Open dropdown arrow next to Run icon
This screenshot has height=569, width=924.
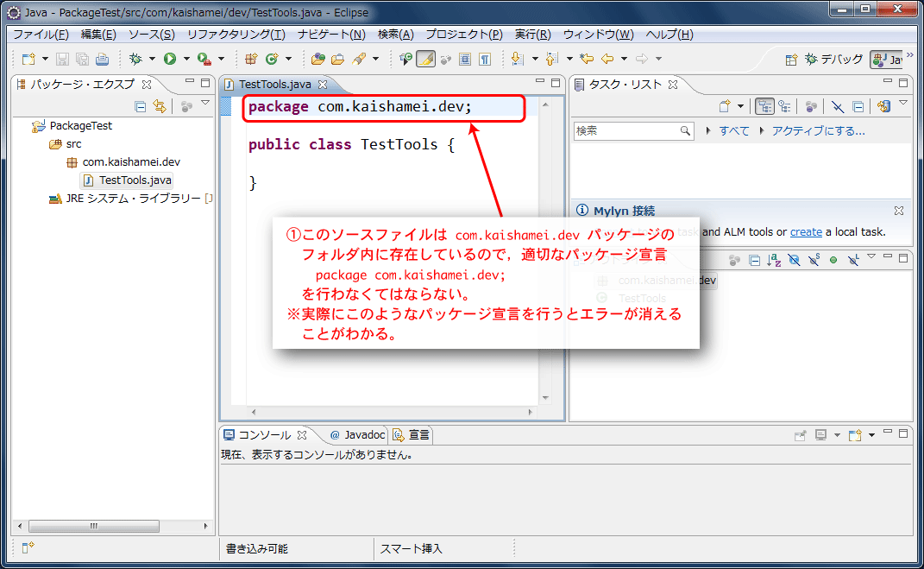[x=186, y=59]
